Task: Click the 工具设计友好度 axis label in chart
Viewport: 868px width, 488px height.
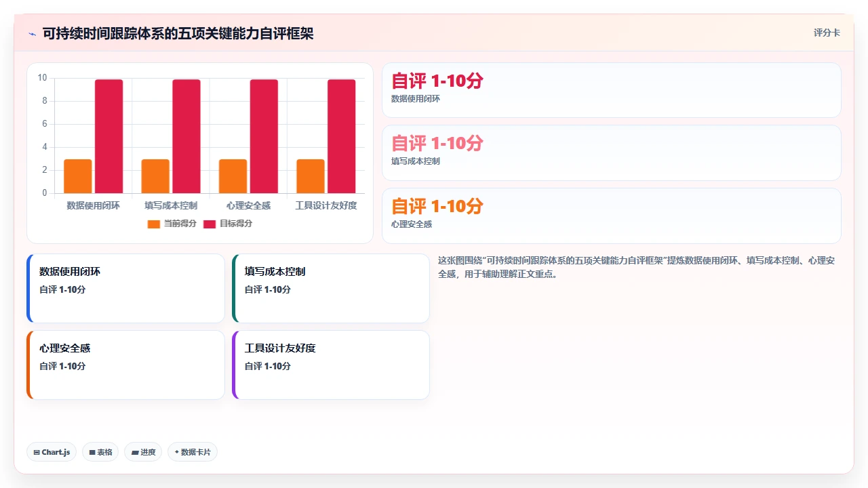Action: [x=326, y=205]
